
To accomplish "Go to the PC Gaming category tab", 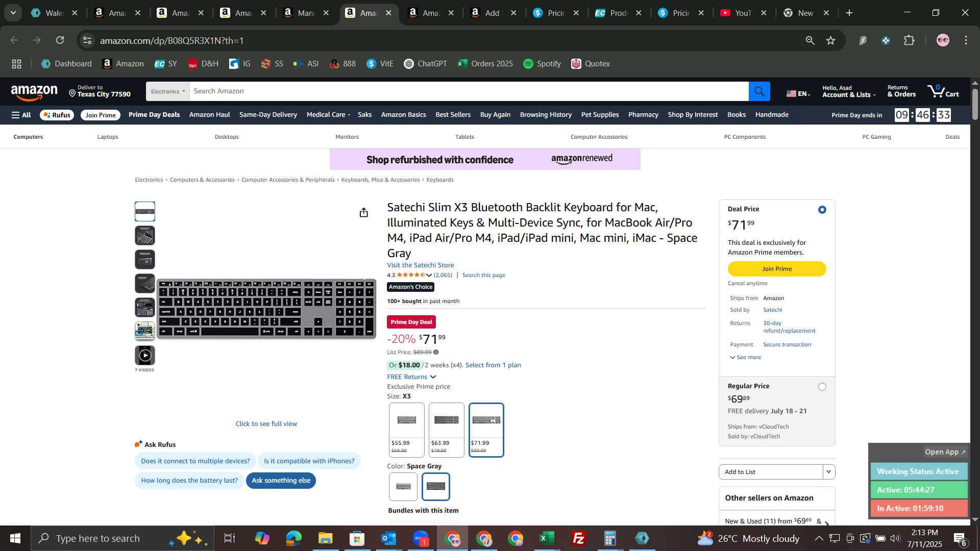I will pos(876,137).
